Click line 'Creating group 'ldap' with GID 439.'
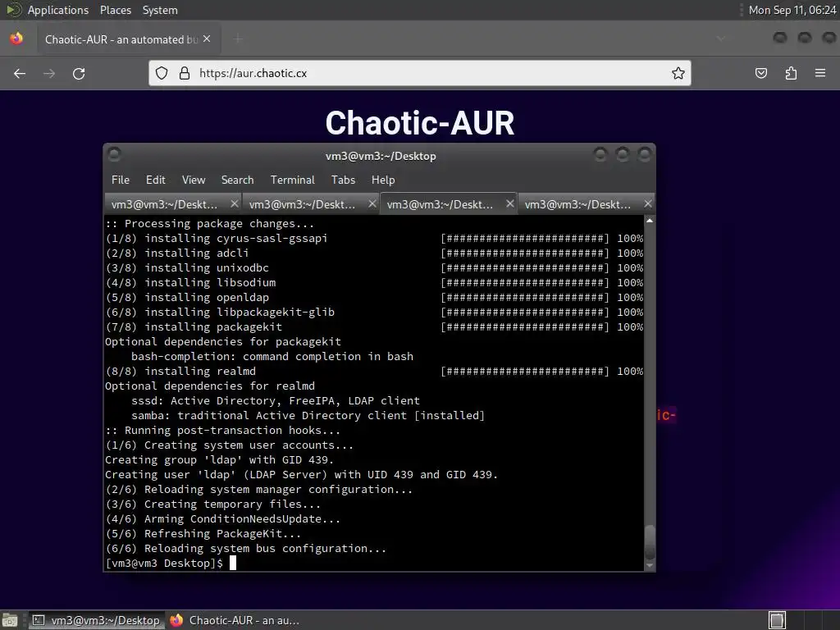This screenshot has height=630, width=840. click(x=219, y=459)
